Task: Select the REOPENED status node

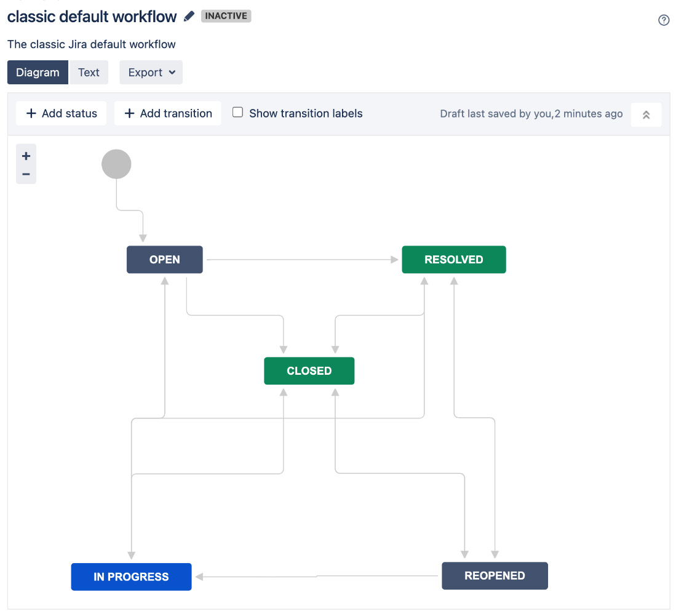Action: [x=495, y=575]
